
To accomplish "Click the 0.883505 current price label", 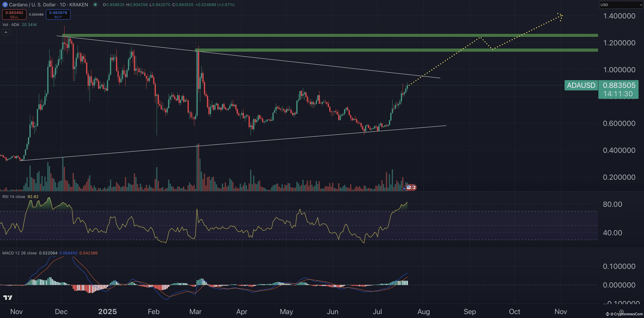I will click(619, 85).
